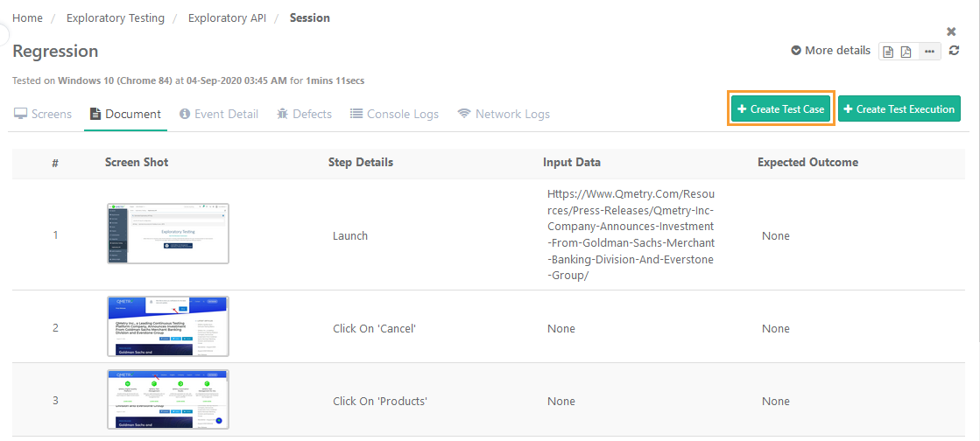Open the Console Logs tab
This screenshot has width=980, height=441.
click(394, 115)
